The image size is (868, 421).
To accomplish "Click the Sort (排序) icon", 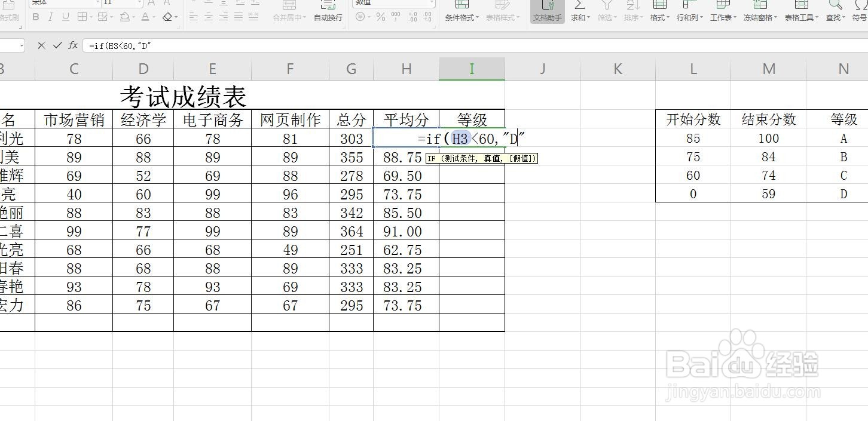I will pos(632,5).
